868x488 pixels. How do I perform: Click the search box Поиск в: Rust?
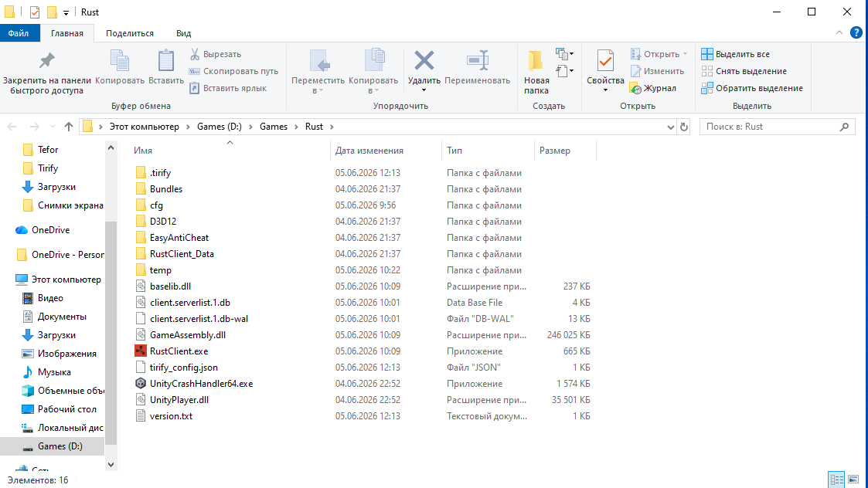778,127
